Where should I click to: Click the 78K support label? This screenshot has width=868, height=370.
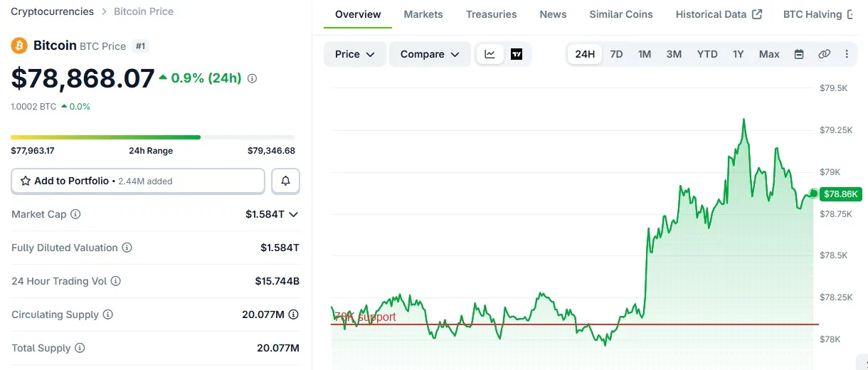pyautogui.click(x=365, y=317)
